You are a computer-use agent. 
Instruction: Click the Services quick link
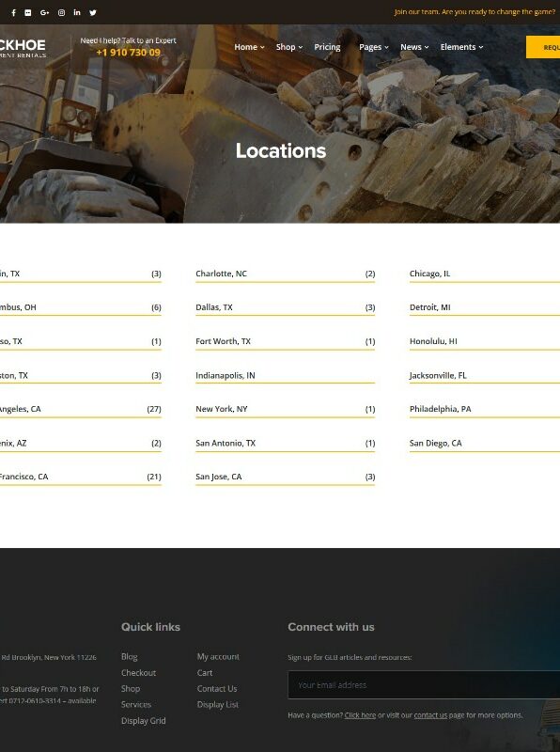(x=136, y=704)
